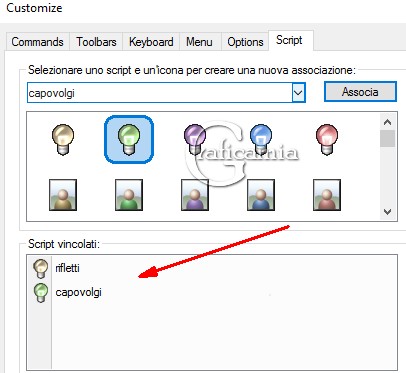This screenshot has height=373, width=406.
Task: Switch to the Toolbars tab
Action: tap(96, 42)
